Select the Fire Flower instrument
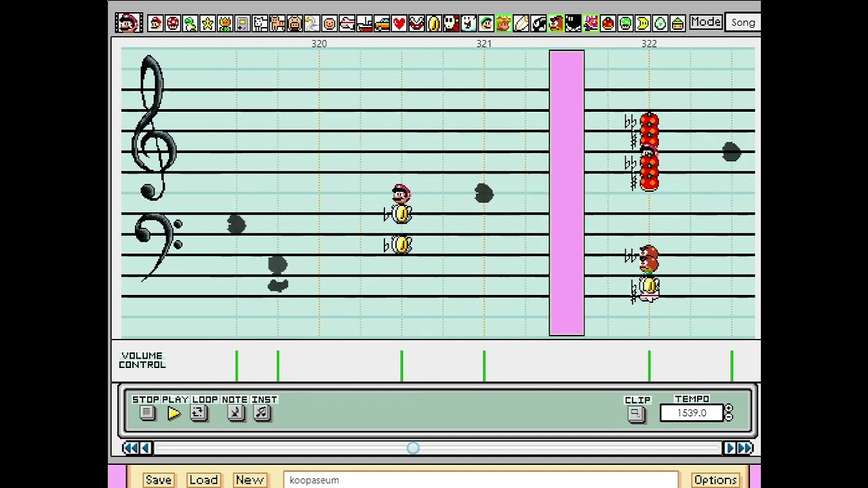 pyautogui.click(x=224, y=24)
